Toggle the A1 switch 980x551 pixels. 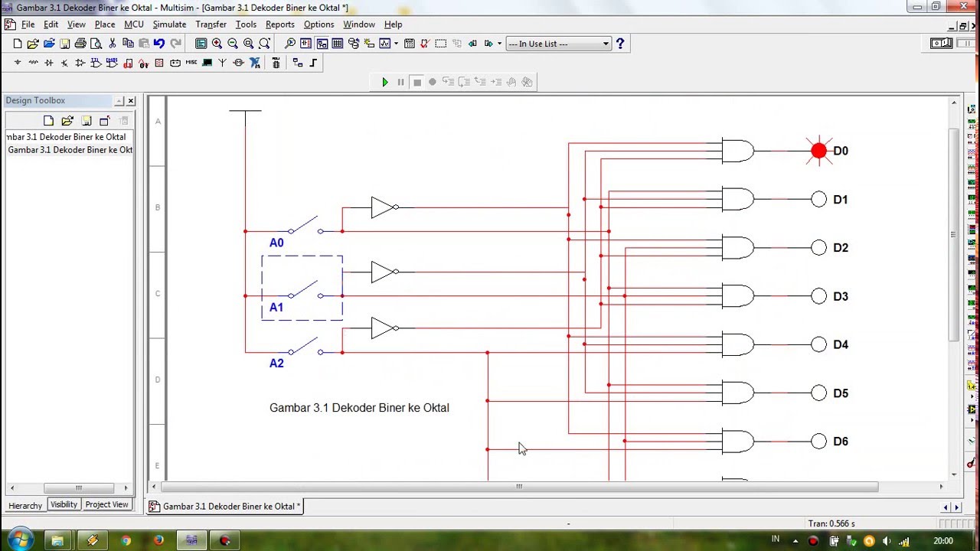[305, 291]
